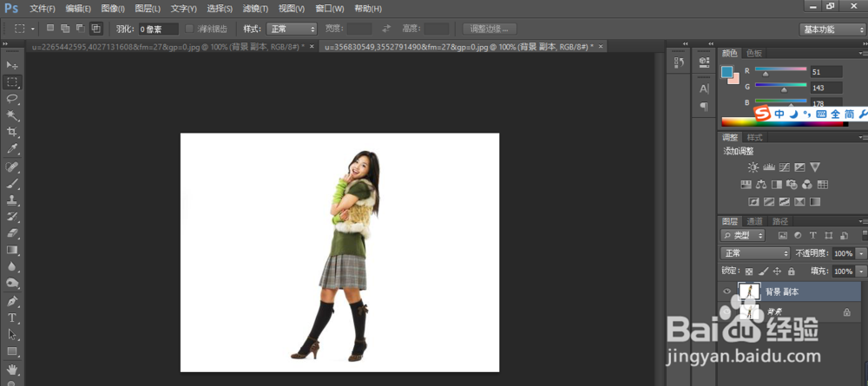The width and height of the screenshot is (868, 386).
Task: Select the Eyedropper tool
Action: 12,148
